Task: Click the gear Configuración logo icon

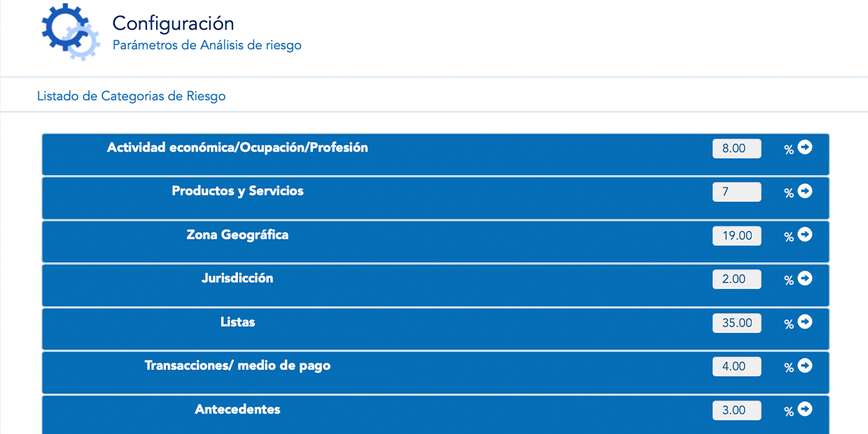Action: (x=70, y=30)
